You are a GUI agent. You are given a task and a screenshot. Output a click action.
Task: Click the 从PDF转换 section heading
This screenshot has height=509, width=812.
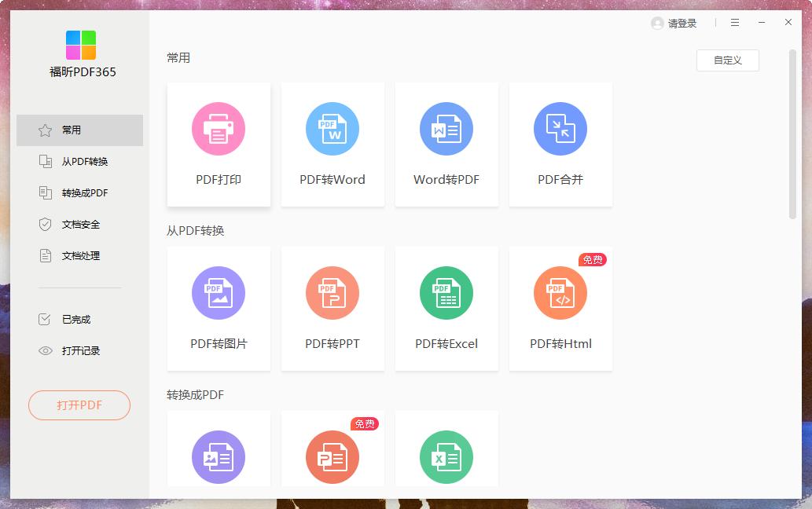pos(195,231)
